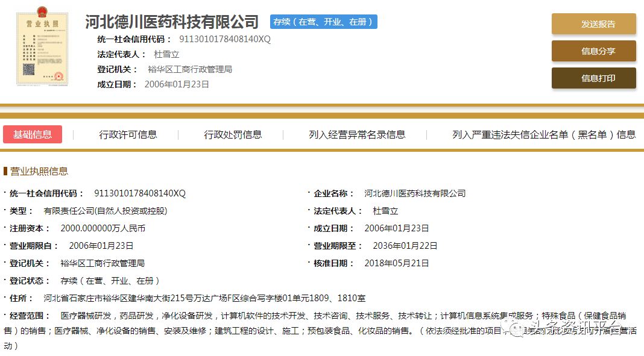Click the credit code in the page header
This screenshot has width=644, height=356.
[225, 39]
